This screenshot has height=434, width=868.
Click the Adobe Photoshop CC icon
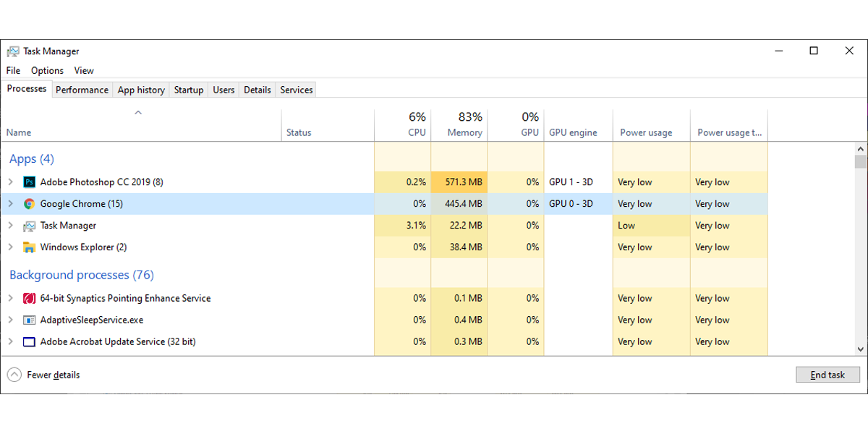(30, 182)
